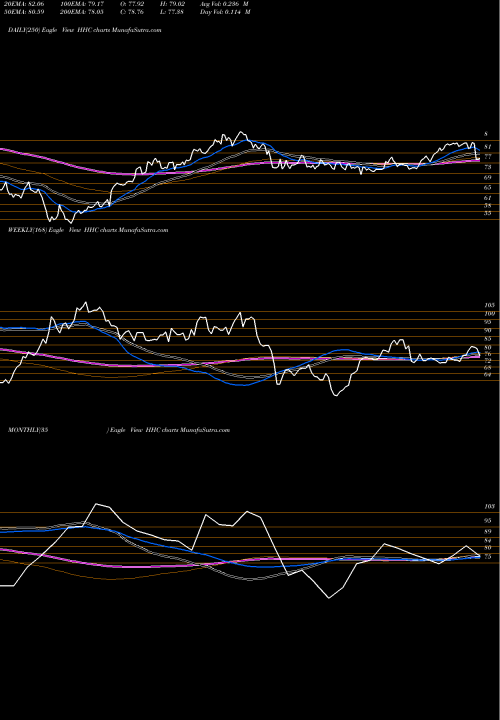
Task: Click the 69 price label on daily chart
Action: pyautogui.click(x=488, y=177)
